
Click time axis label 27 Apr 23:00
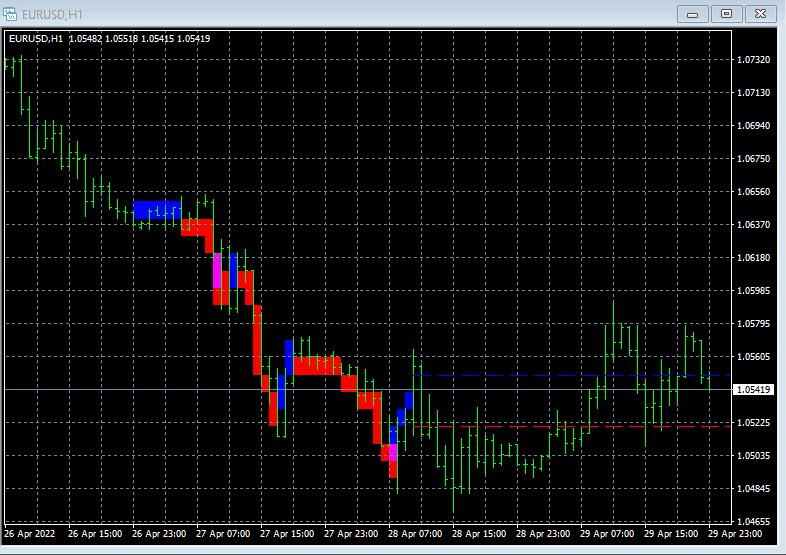[x=351, y=534]
